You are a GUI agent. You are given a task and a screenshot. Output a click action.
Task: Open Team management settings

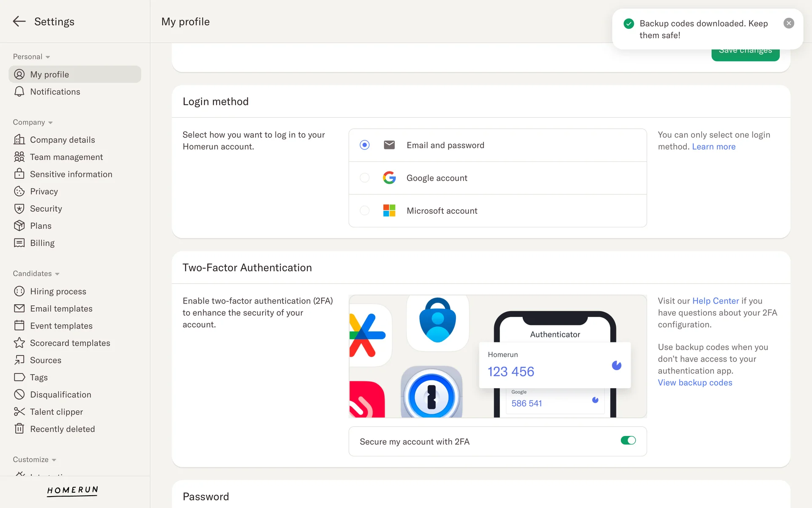pyautogui.click(x=66, y=157)
